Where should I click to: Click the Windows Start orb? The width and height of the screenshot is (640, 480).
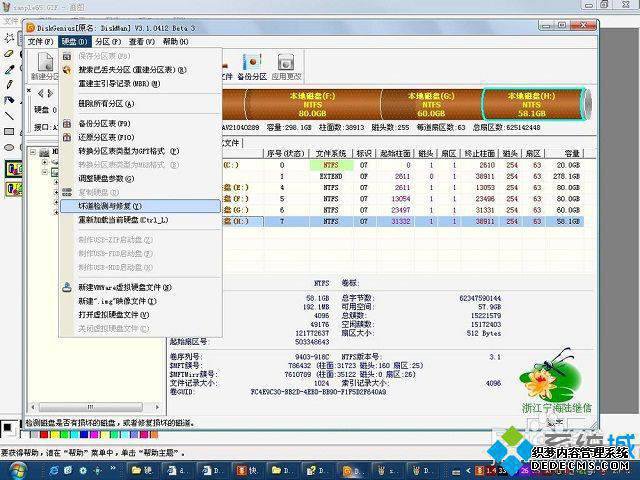[18, 470]
